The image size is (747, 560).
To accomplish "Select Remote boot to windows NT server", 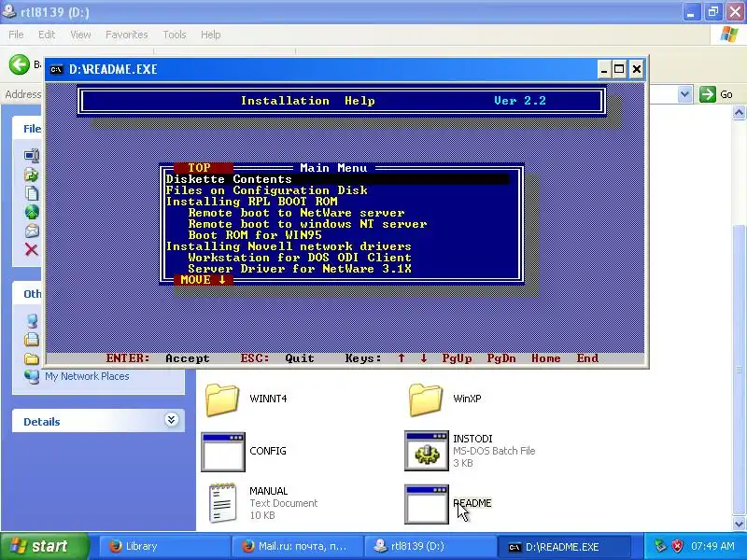I will tap(308, 224).
